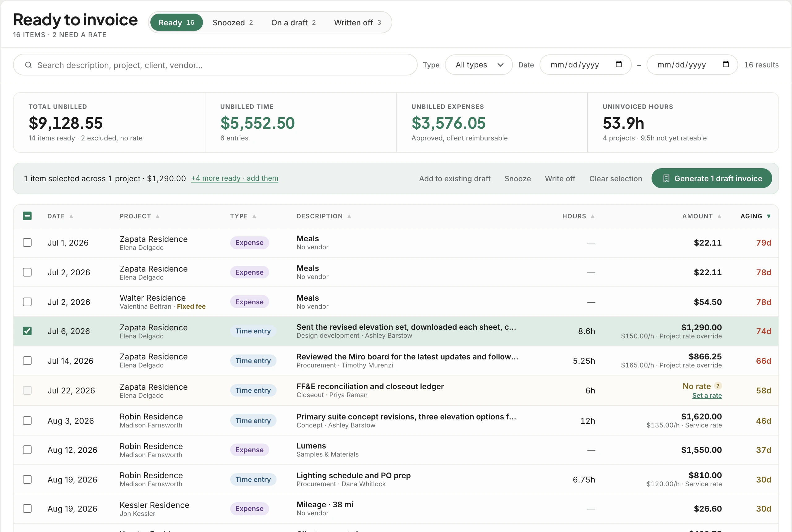Open the Written off tab

[357, 22]
